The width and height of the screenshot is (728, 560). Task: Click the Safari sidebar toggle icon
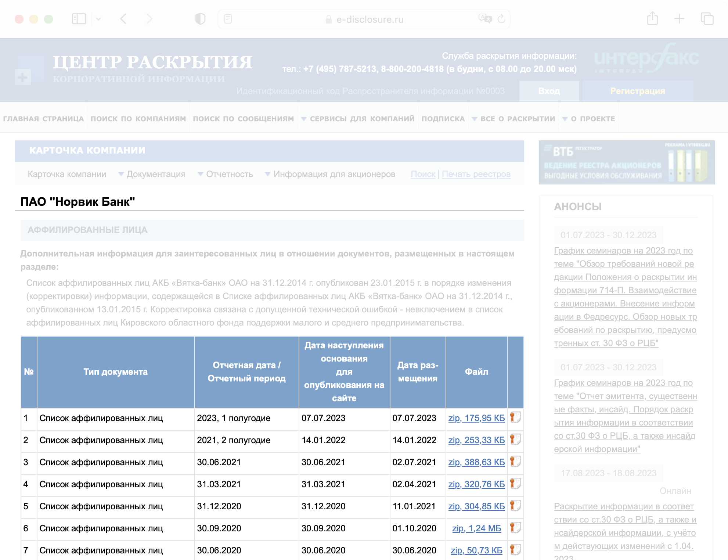[x=79, y=19]
